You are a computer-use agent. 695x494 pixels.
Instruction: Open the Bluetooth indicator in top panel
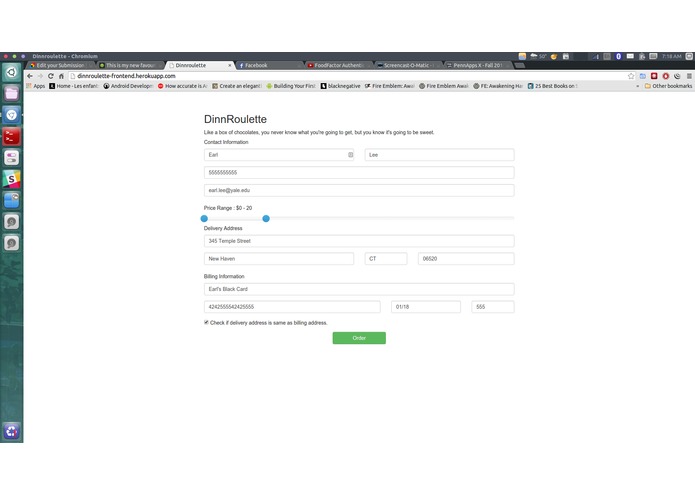pyautogui.click(x=619, y=56)
